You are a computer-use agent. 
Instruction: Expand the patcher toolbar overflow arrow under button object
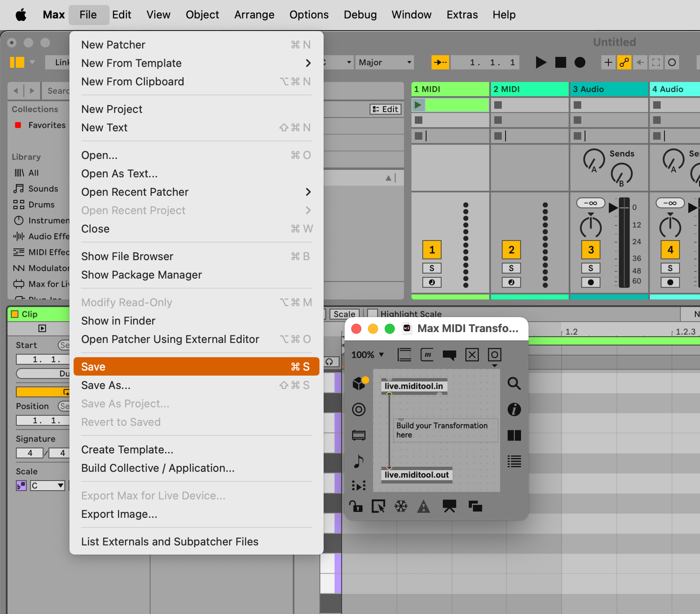(494, 366)
